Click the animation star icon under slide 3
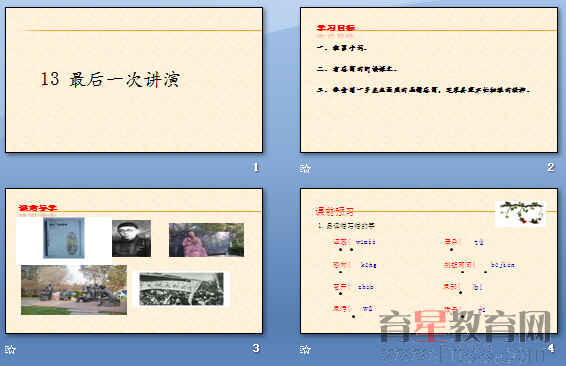 10,349
